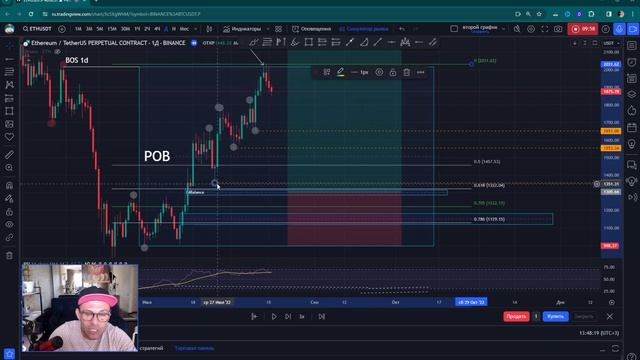Take a chart snapshot with camera icon

[x=558, y=29]
